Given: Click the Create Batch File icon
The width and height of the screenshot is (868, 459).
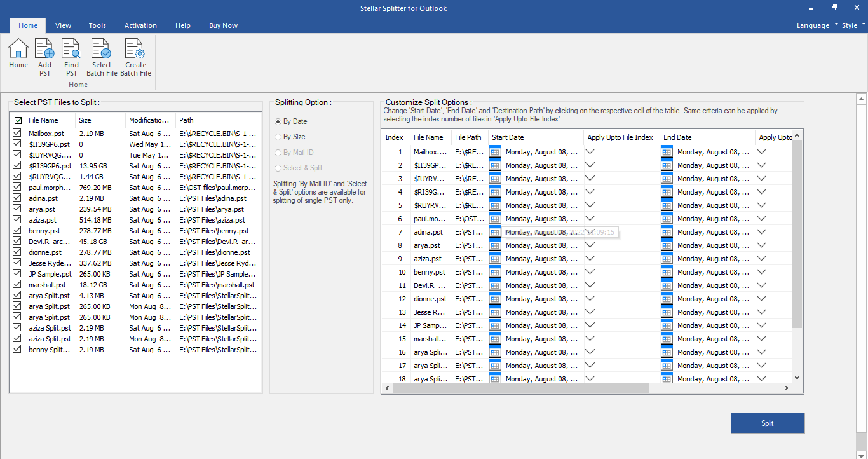Looking at the screenshot, I should tap(135, 57).
